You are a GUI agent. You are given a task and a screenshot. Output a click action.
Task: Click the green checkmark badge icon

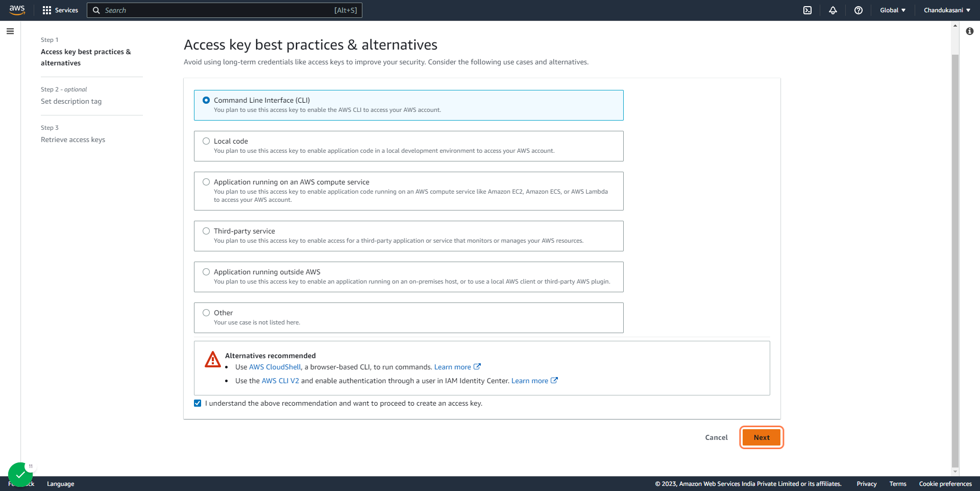(x=20, y=475)
